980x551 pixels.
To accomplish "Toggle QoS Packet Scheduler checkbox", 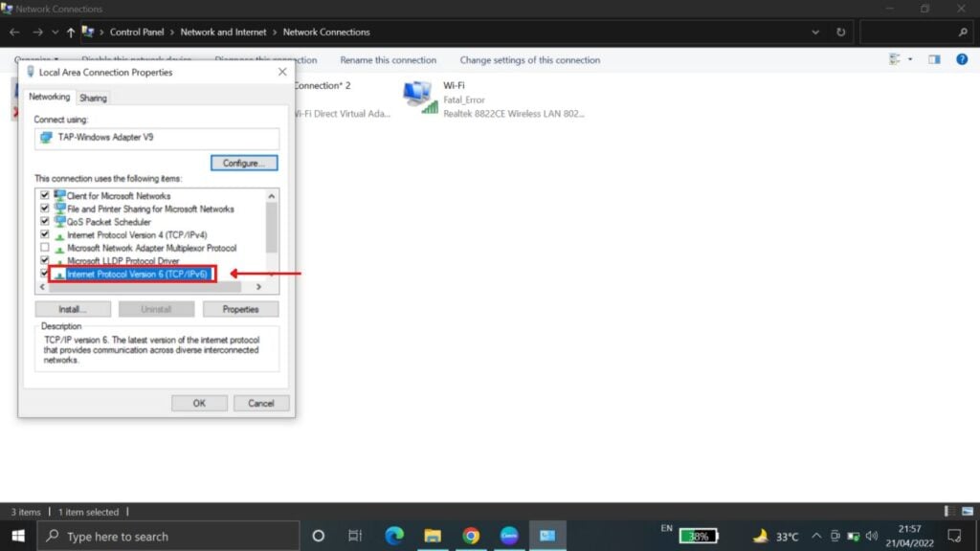I will click(x=44, y=222).
